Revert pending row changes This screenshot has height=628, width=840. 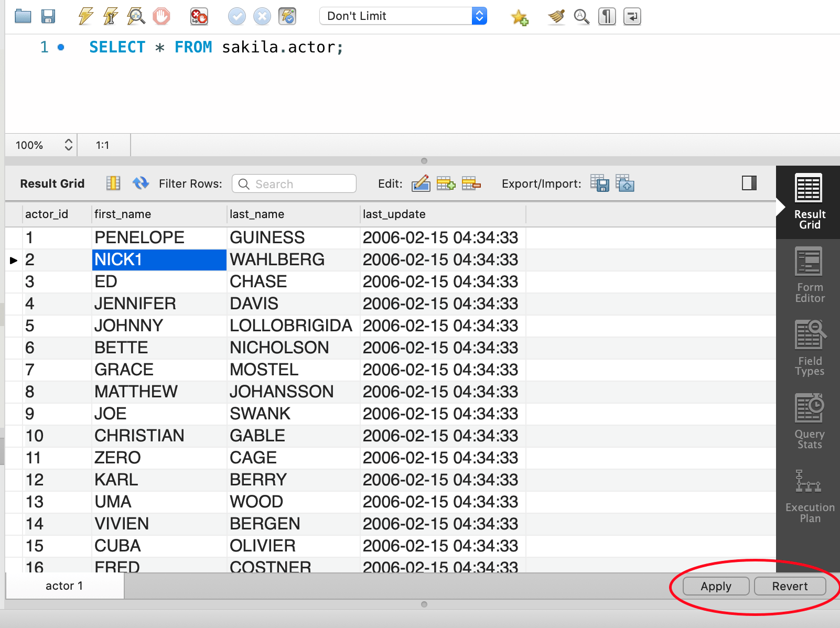coord(790,586)
